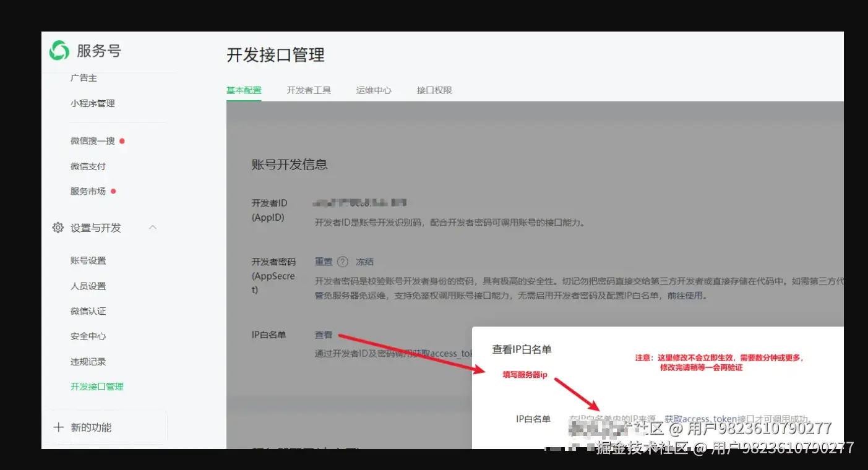
Task: Go to 人员设置 in the sidebar
Action: [88, 286]
